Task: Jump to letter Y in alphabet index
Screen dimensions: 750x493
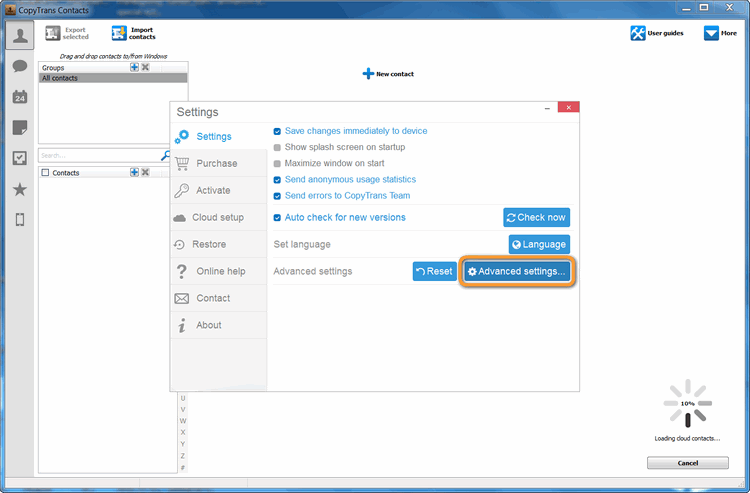Action: 183,444
